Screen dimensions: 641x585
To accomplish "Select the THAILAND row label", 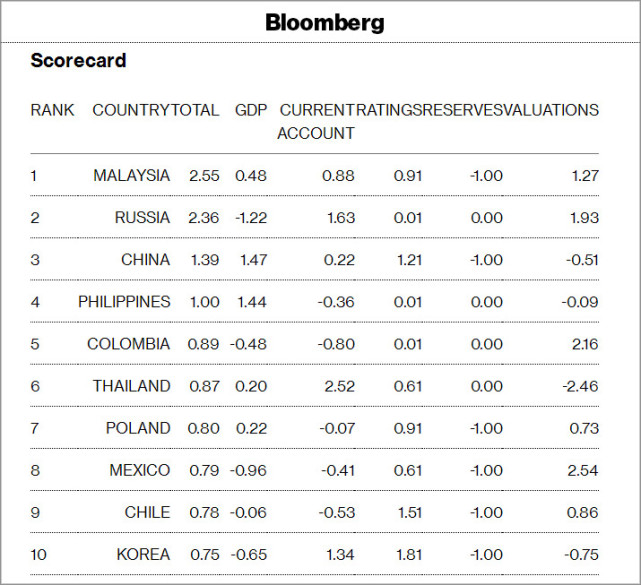I will [x=132, y=386].
